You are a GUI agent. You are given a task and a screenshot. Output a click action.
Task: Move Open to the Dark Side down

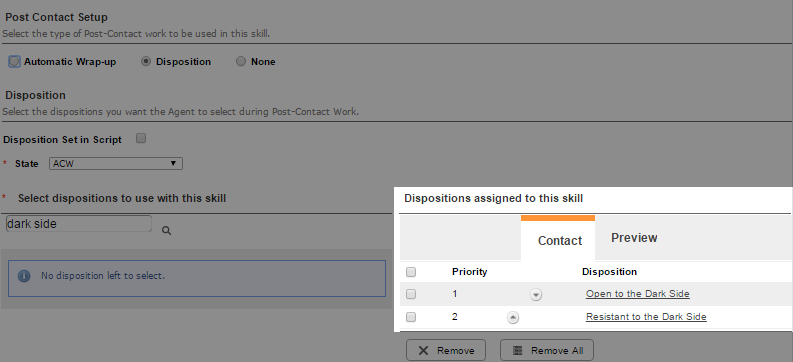[x=536, y=295]
